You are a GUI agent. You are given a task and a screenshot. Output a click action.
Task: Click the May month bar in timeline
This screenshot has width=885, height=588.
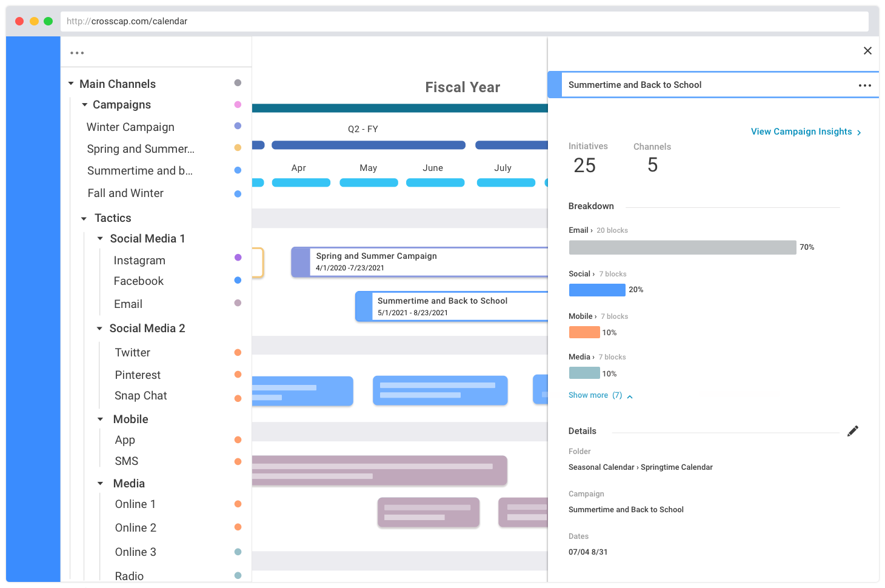[369, 182]
